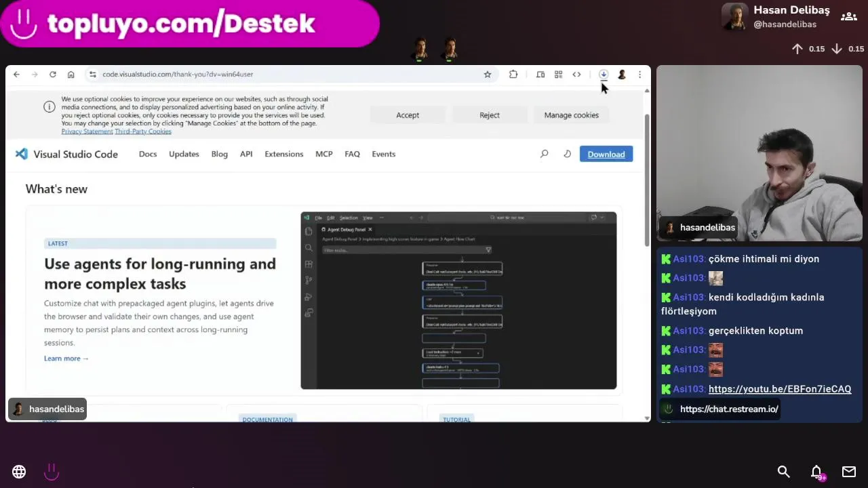Open the Events nav link

[384, 154]
